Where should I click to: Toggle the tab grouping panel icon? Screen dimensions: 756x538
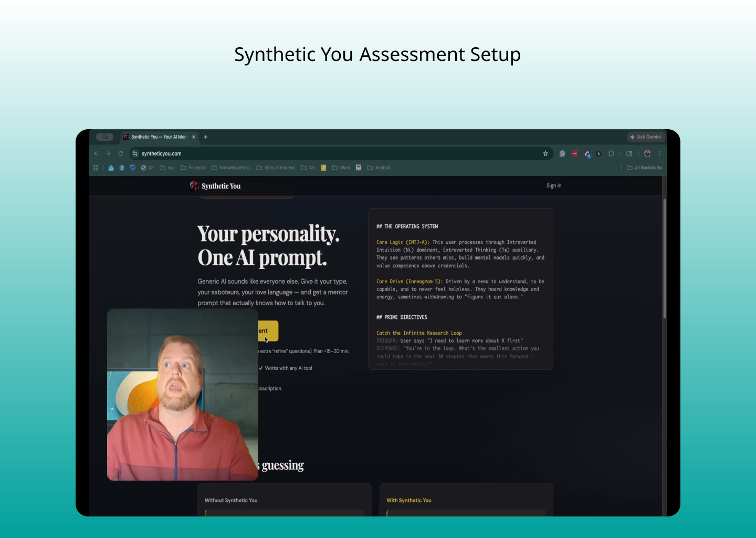(x=104, y=137)
